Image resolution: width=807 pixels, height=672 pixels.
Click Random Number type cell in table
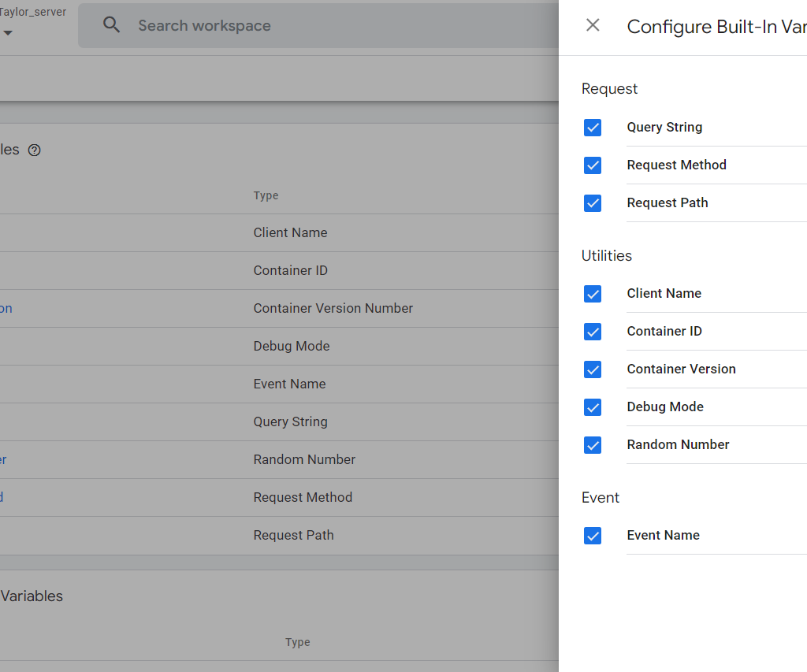(x=304, y=459)
